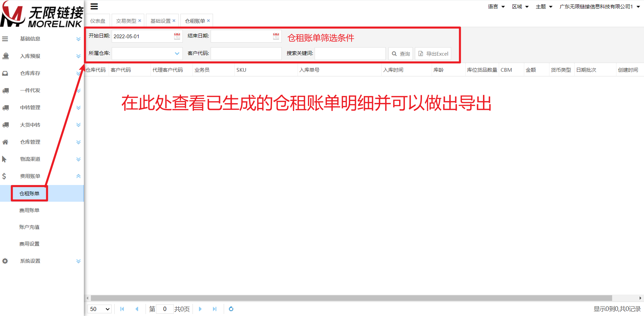The image size is (644, 316).
Task: Open the end date calendar picker
Action: pyautogui.click(x=276, y=36)
